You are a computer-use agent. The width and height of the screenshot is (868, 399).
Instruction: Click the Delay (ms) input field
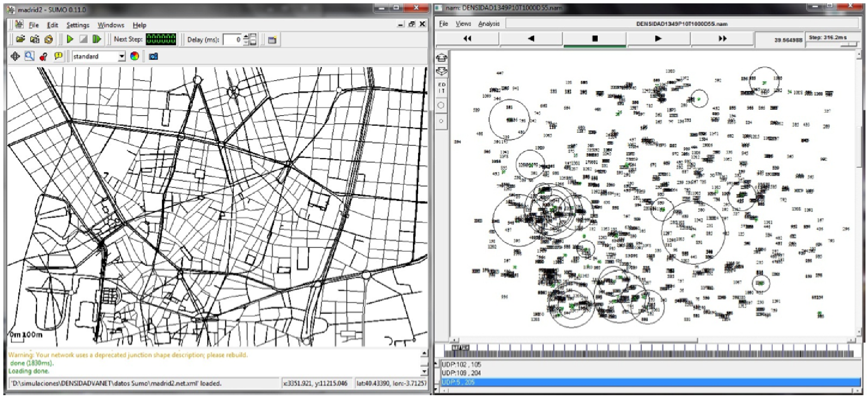point(232,39)
